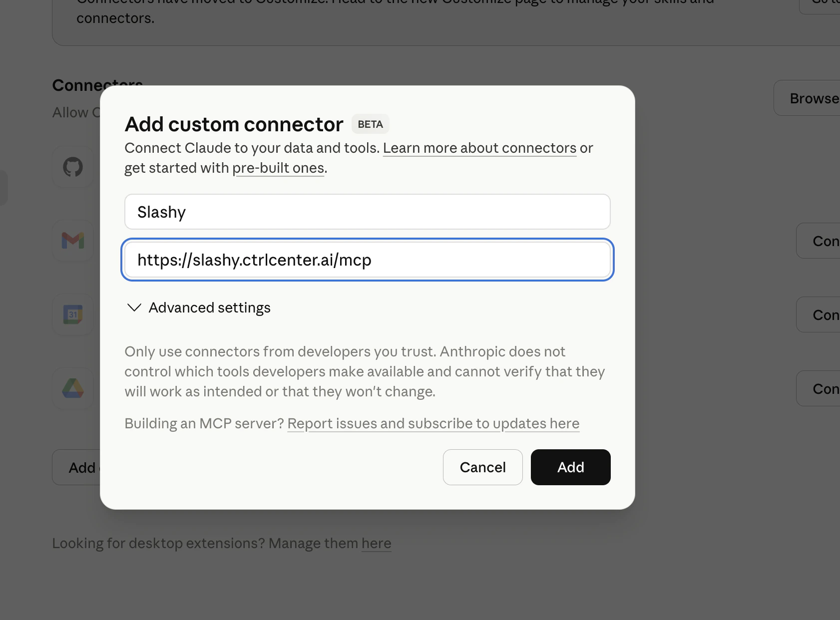Open the Learn more about connectors link
The height and width of the screenshot is (620, 840).
coord(479,148)
